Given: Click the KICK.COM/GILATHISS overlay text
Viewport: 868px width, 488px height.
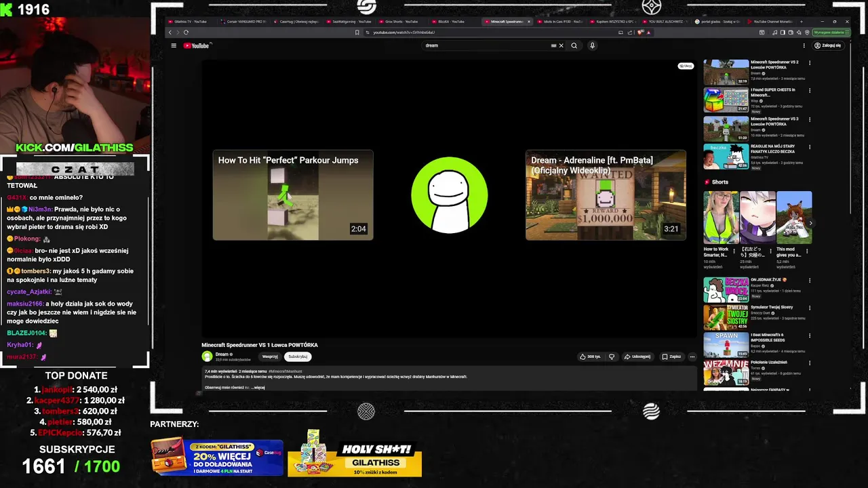Looking at the screenshot, I should tap(75, 147).
